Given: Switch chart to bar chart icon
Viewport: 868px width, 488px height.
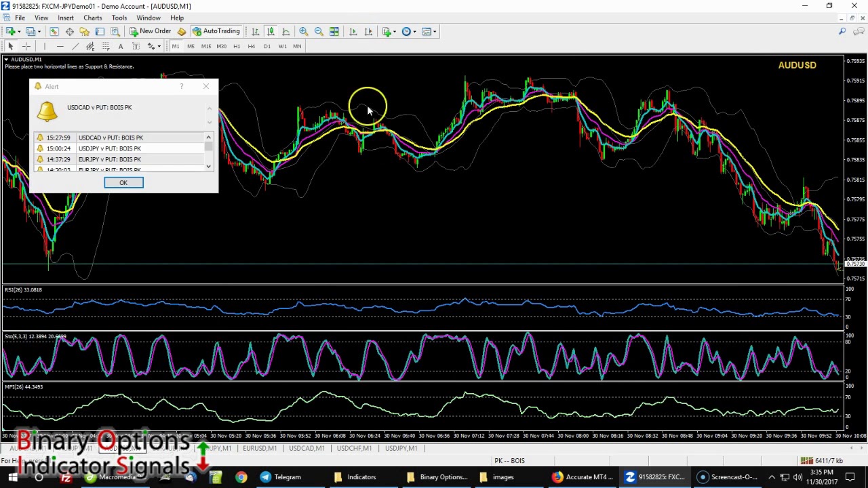Looking at the screenshot, I should pos(255,31).
